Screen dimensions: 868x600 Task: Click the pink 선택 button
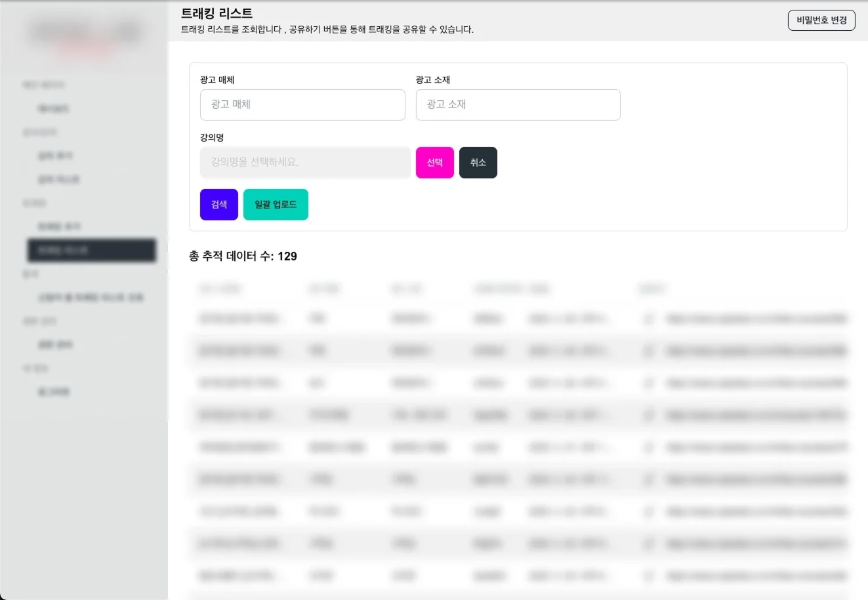pyautogui.click(x=435, y=163)
